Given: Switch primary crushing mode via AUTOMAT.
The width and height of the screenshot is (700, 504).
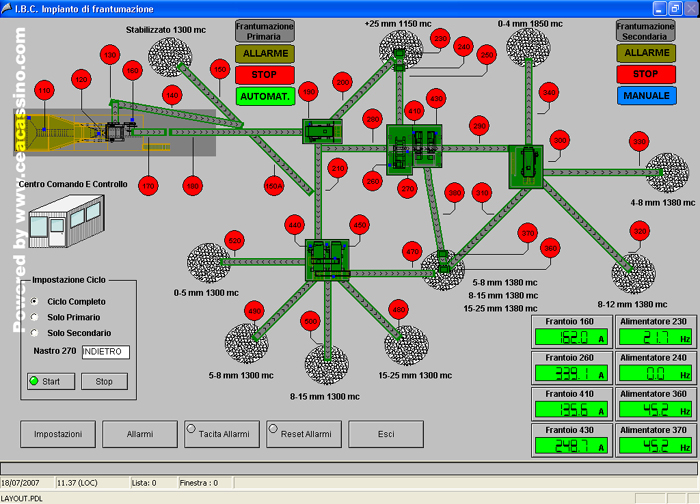Looking at the screenshot, I should coord(265,96).
